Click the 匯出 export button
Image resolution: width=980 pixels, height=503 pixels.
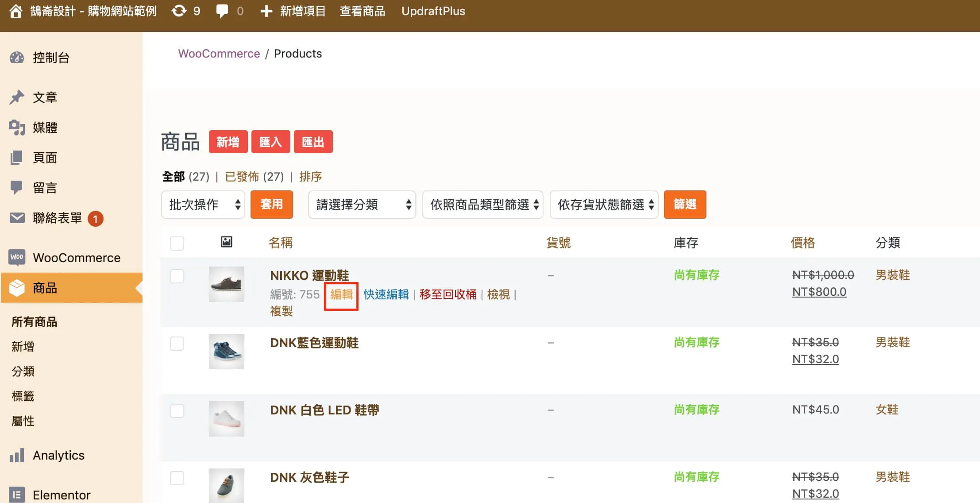[313, 142]
